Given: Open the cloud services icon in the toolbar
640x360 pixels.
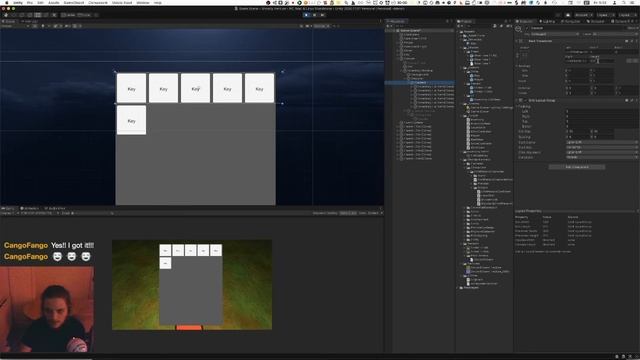Looking at the screenshot, I should coord(568,15).
